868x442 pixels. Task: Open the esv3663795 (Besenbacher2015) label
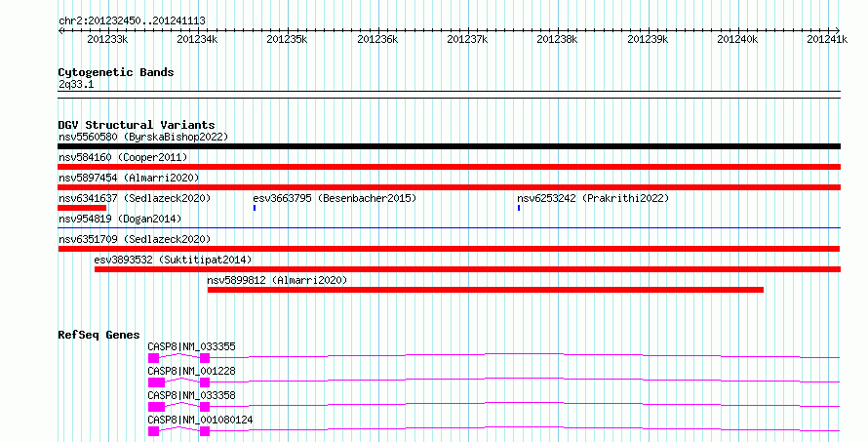(x=335, y=198)
